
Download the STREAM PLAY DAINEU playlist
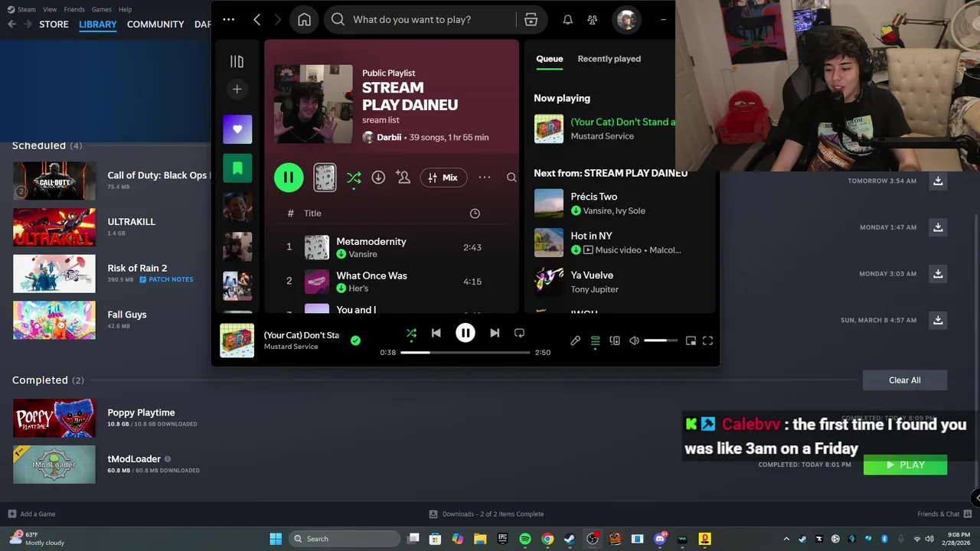[x=378, y=178]
